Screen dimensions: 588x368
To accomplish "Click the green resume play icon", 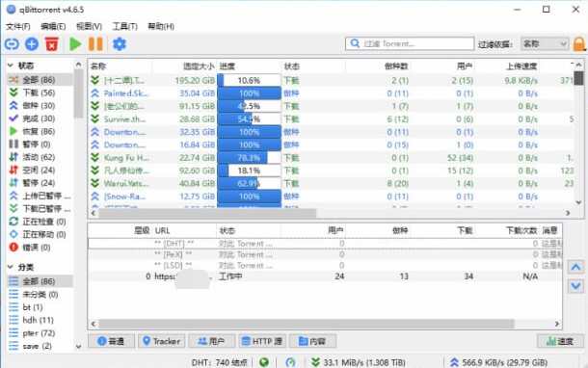I will point(75,44).
